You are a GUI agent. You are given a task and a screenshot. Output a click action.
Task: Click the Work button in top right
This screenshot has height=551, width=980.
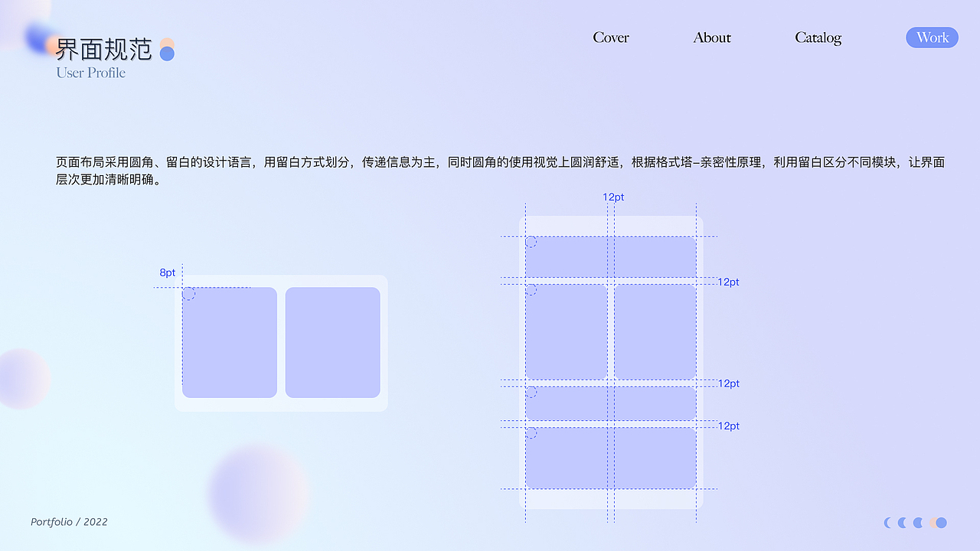click(x=932, y=37)
